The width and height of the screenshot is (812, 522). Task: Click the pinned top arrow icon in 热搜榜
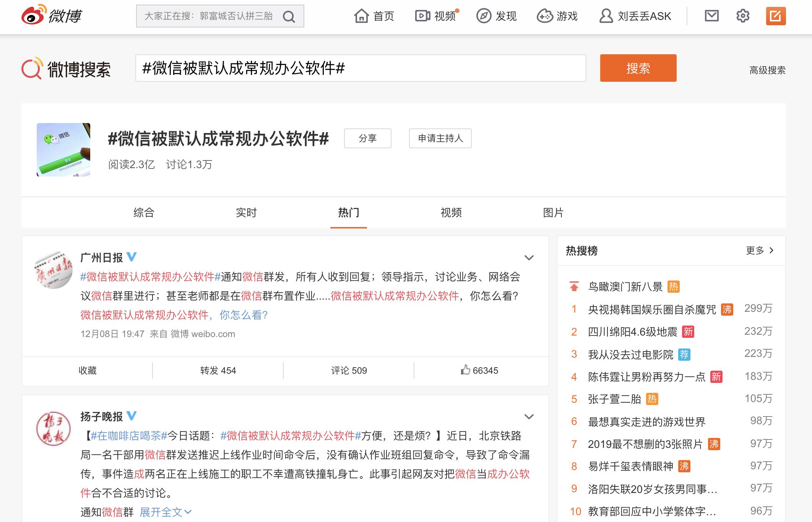pyautogui.click(x=574, y=286)
